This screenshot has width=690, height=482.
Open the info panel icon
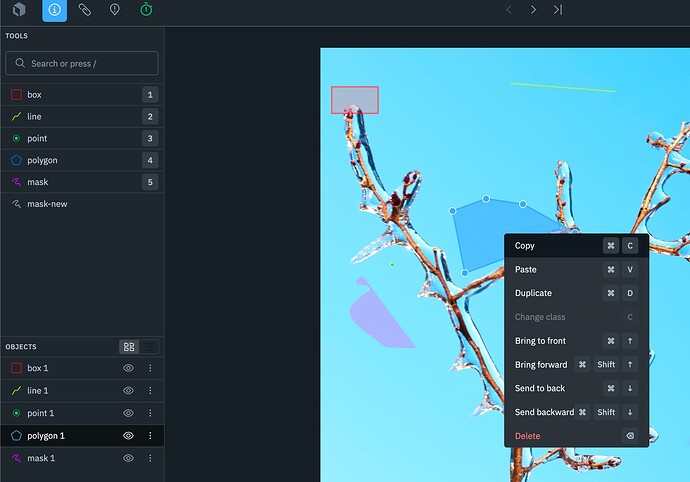point(55,10)
